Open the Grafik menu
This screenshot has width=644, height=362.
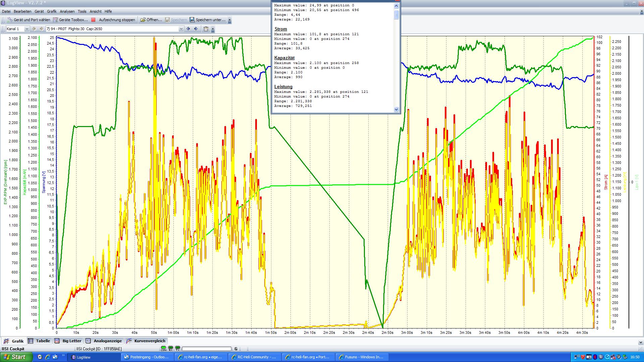pos(52,11)
